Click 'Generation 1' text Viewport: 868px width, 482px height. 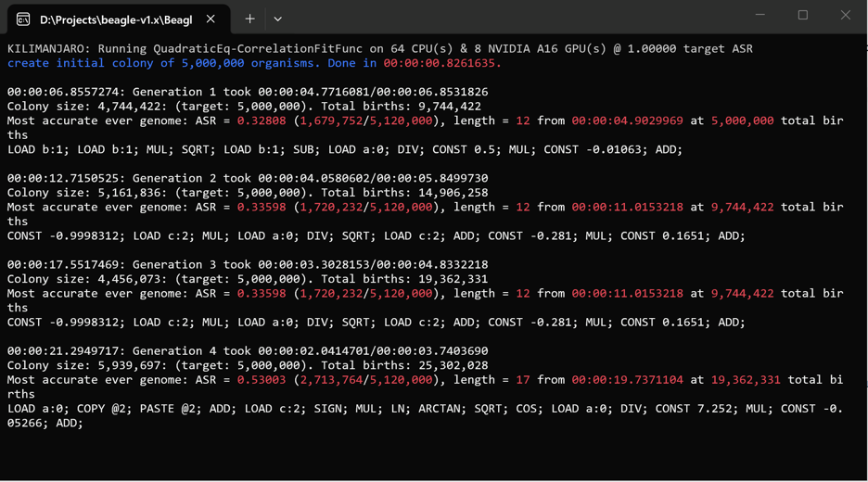173,92
